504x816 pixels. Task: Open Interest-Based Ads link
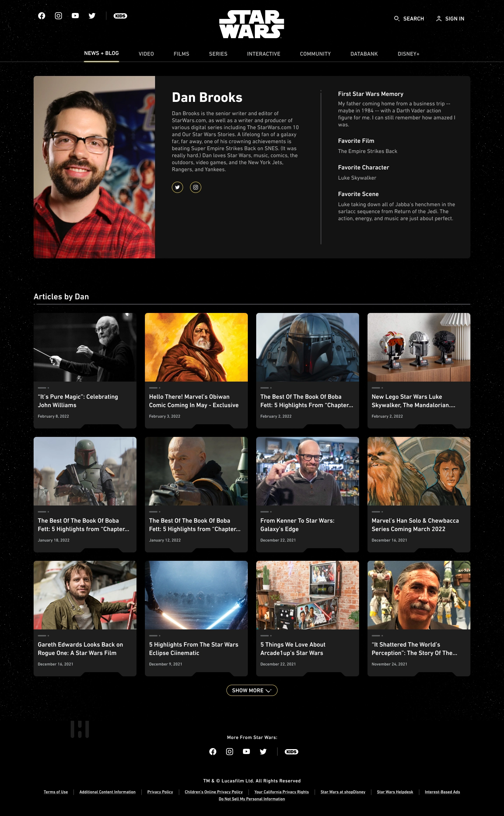click(442, 792)
